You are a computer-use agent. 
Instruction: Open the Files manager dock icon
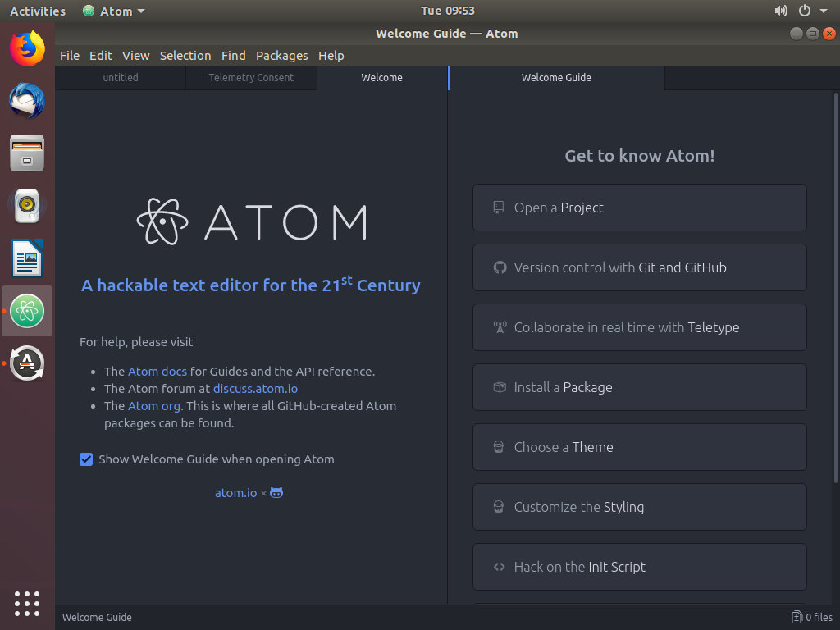pyautogui.click(x=27, y=153)
